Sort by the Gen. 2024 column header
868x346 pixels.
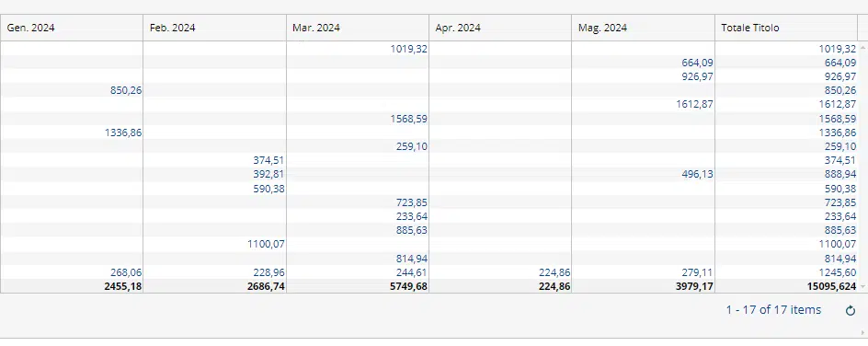click(31, 28)
